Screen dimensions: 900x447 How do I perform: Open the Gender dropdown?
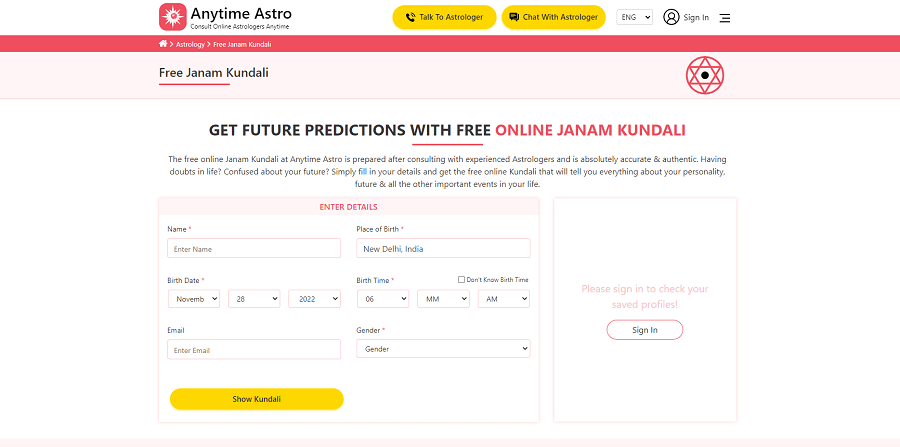(443, 349)
